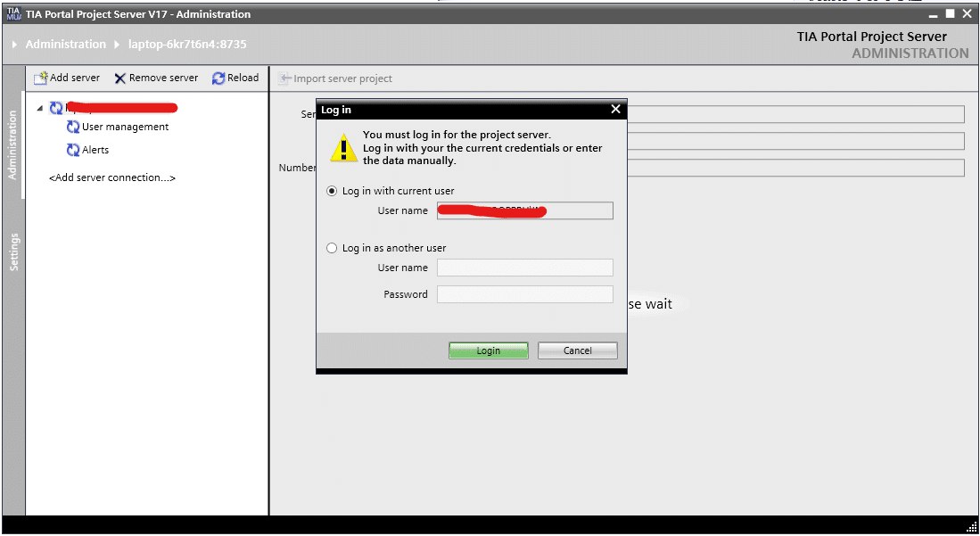
Task: Click Import server project label
Action: [x=343, y=78]
